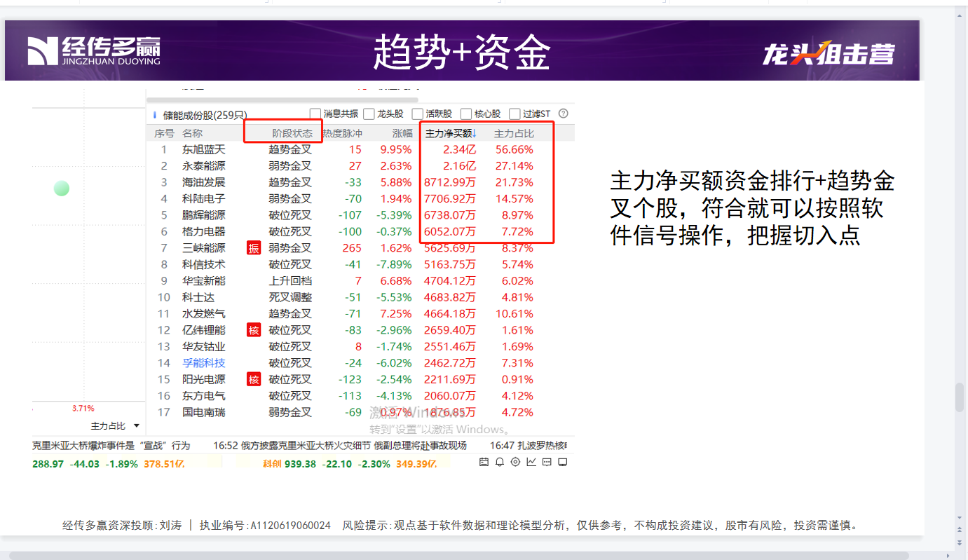This screenshot has height=560, width=968.
Task: Sort by the 主力占比 column header
Action: (514, 133)
